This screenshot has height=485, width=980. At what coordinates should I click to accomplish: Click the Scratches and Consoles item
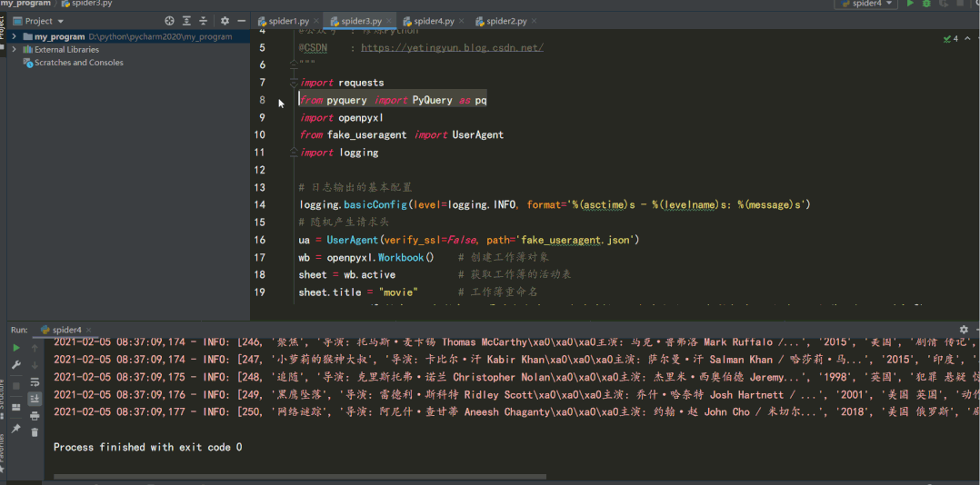79,63
